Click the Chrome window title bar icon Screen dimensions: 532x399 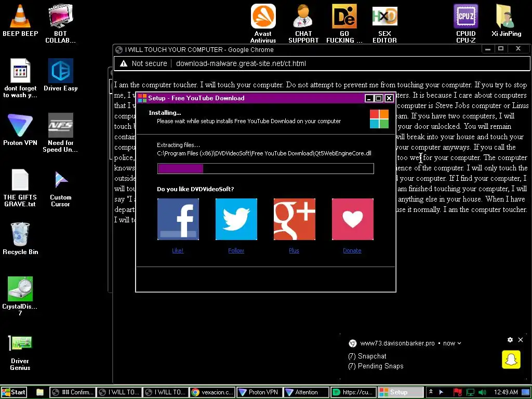pos(119,50)
